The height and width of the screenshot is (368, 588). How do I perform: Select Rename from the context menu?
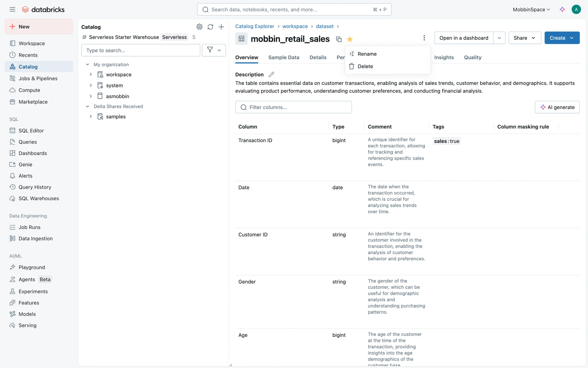(x=367, y=54)
